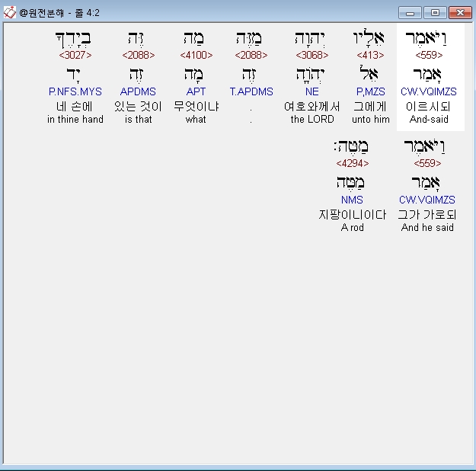
Task: Click Korean gloss 무엇이냐
Action: (196, 107)
